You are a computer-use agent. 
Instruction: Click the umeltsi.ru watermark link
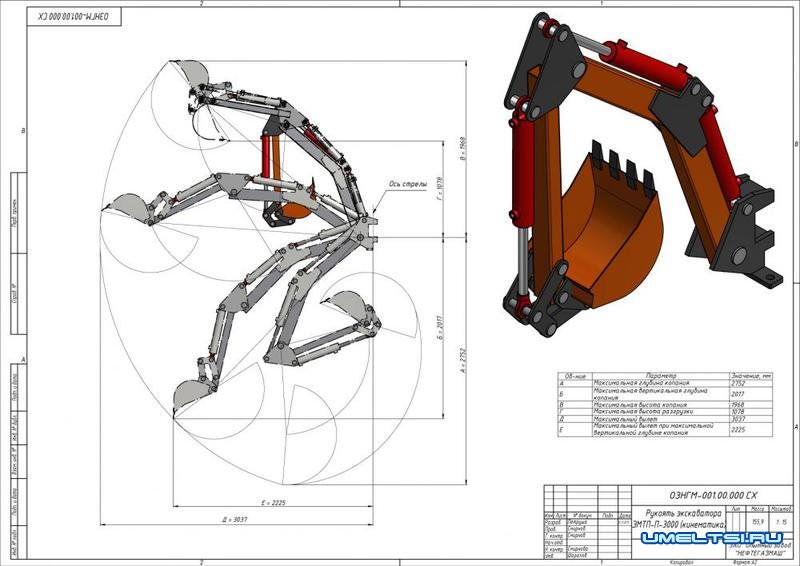(x=713, y=538)
